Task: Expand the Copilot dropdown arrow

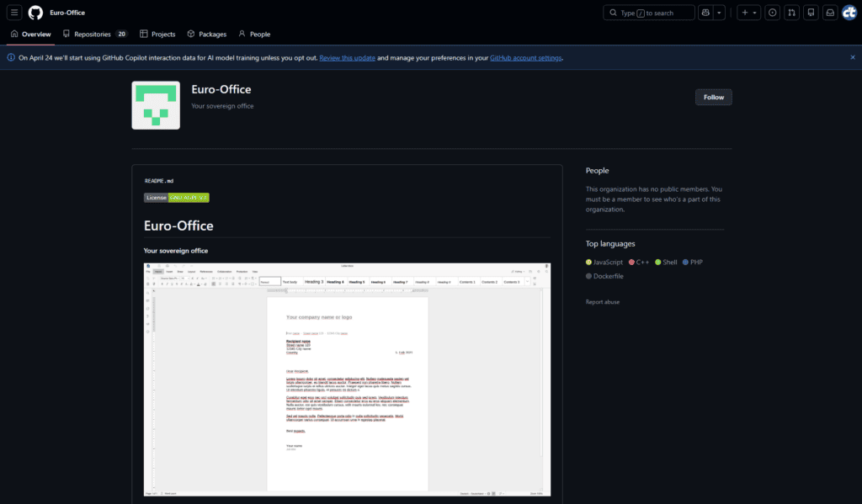Action: 720,13
